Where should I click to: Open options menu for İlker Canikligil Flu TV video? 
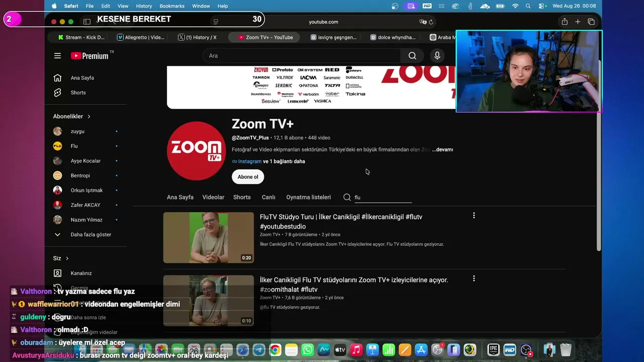[x=474, y=279]
